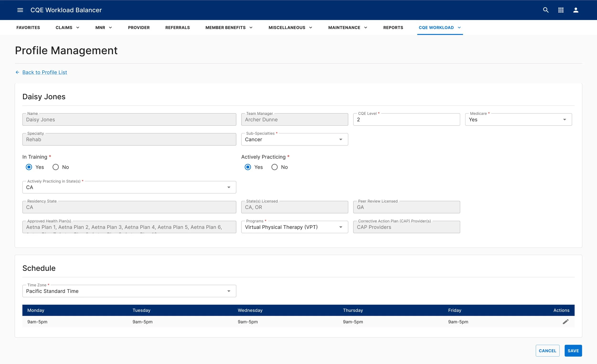597x364 pixels.
Task: Open the apps grid icon
Action: click(561, 10)
